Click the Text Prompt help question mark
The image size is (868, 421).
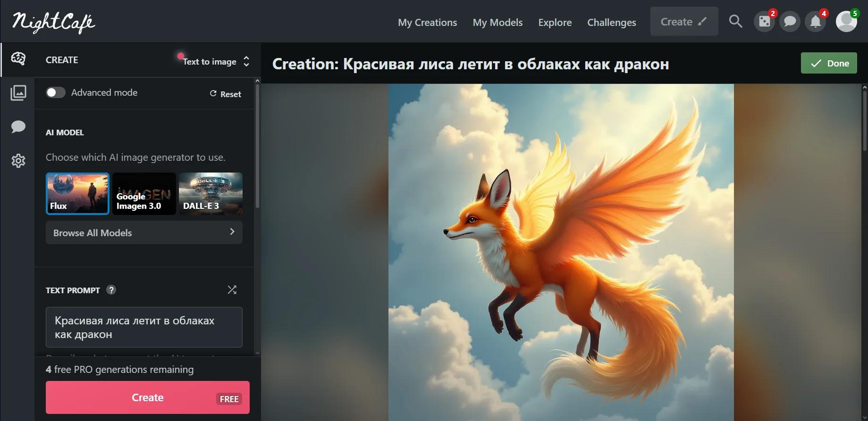(x=111, y=290)
